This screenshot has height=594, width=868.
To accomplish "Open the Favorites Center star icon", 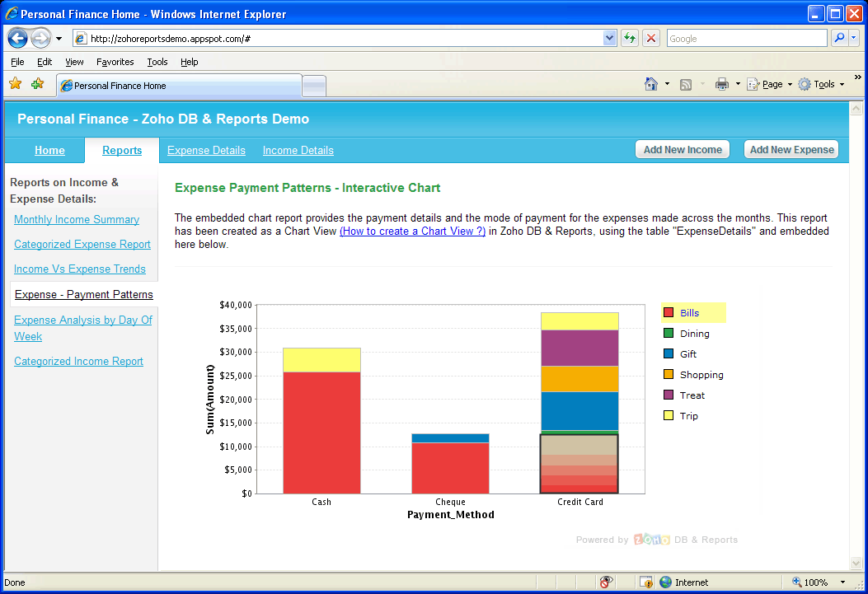I will [15, 84].
